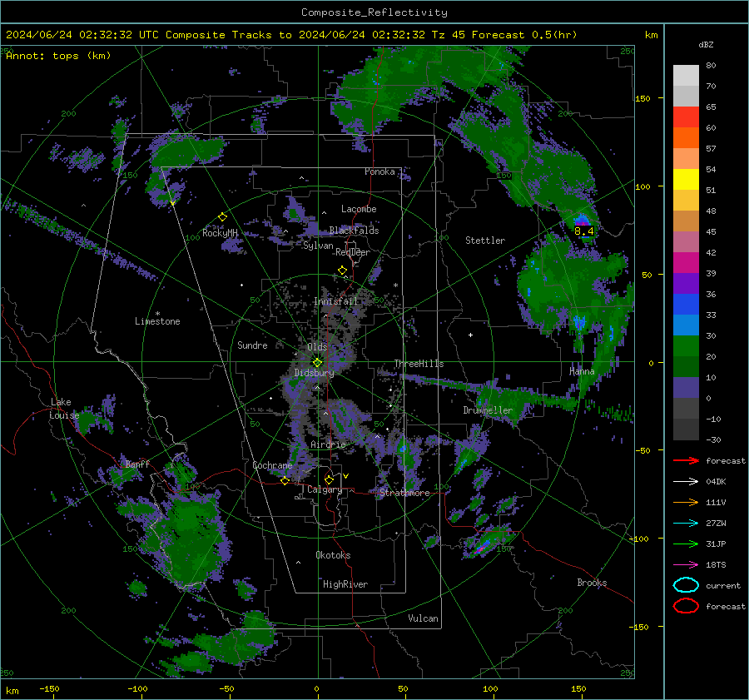Click the Hanna city label
749x700 pixels.
point(582,371)
